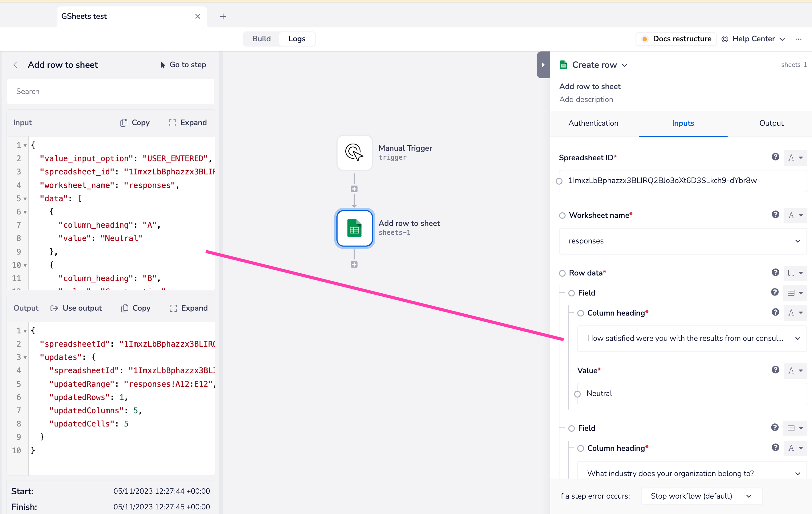Click the plus connector below Add row to sheet step

[x=354, y=265]
